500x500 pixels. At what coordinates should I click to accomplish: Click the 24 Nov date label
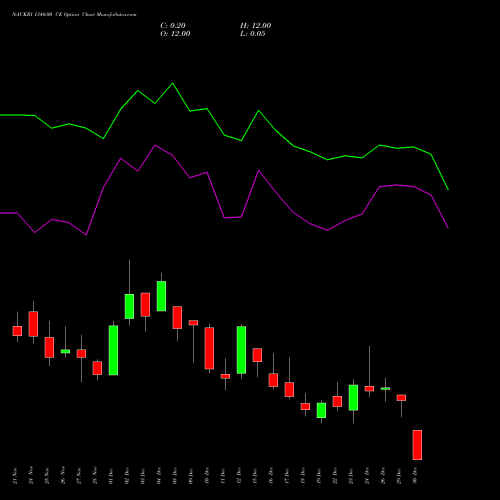(31, 476)
